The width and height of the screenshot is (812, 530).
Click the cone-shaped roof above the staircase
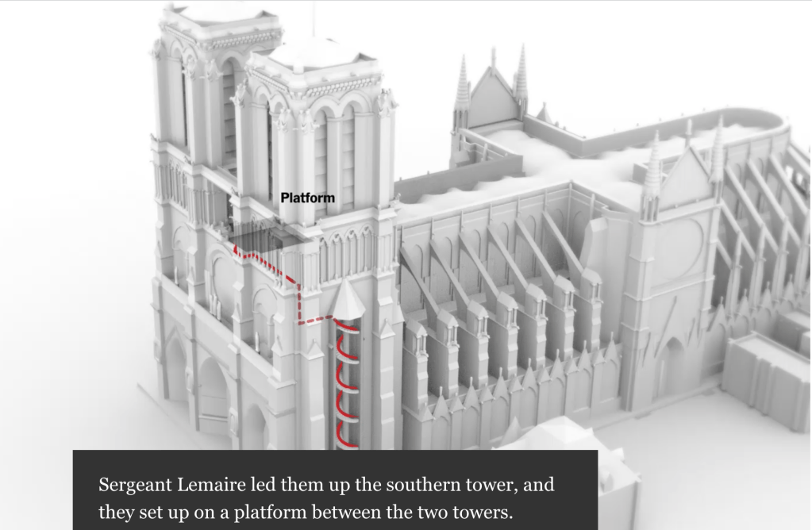[347, 298]
